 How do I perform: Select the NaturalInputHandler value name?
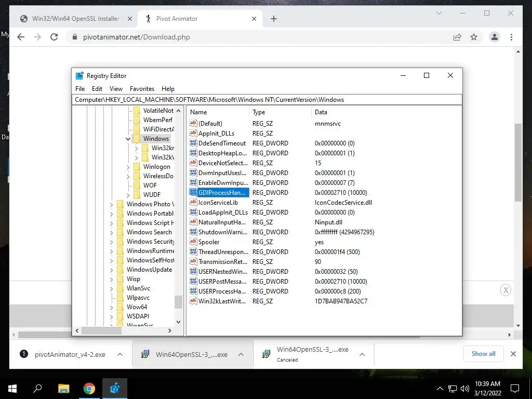point(222,222)
